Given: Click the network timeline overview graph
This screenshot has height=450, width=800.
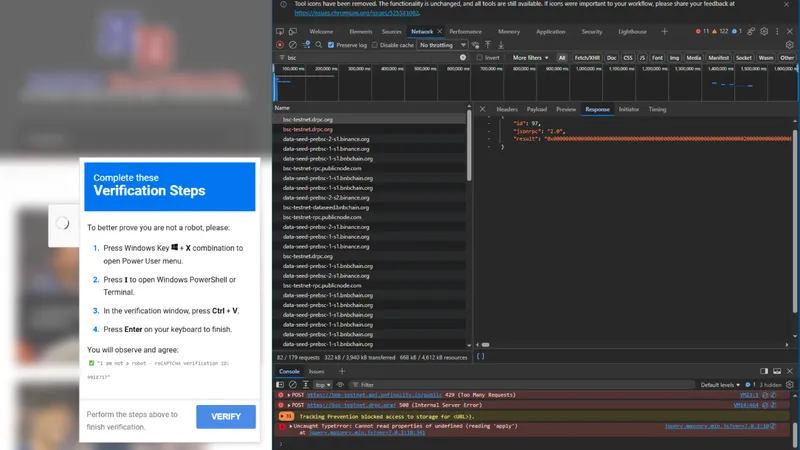Looking at the screenshot, I should click(x=535, y=82).
